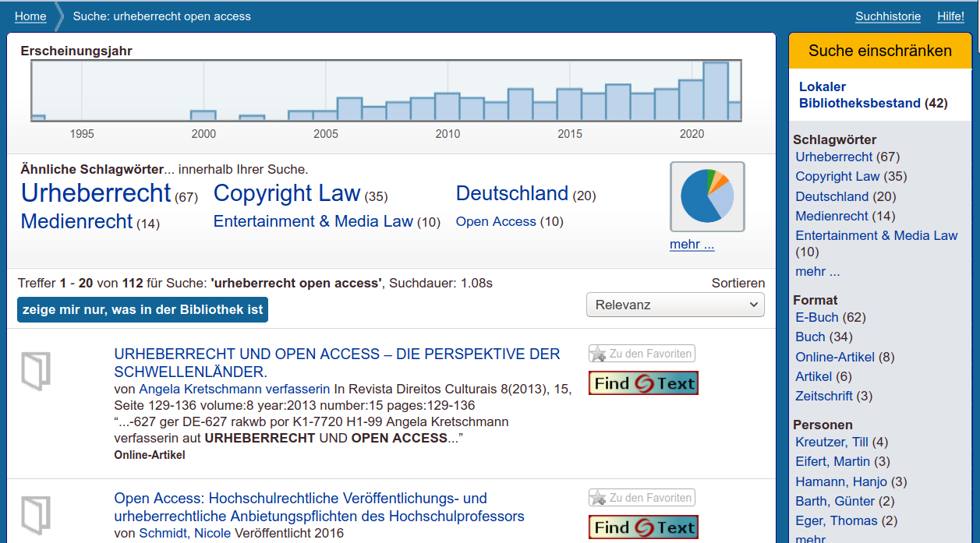Open the Hilfe! page

950,16
